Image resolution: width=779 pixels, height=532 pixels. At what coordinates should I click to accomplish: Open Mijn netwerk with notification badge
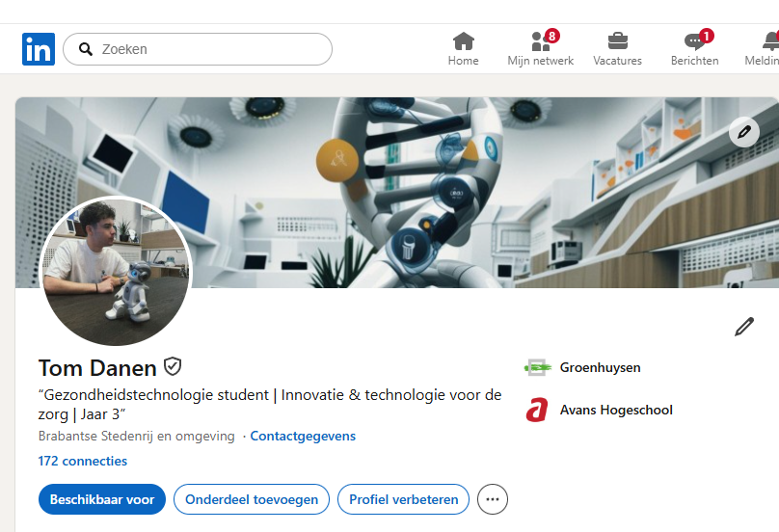pos(541,41)
